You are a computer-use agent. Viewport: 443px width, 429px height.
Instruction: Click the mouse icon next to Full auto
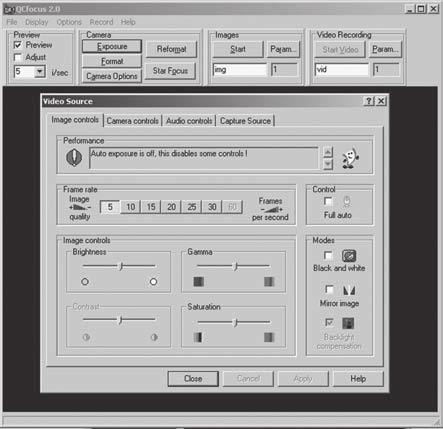[x=347, y=202]
